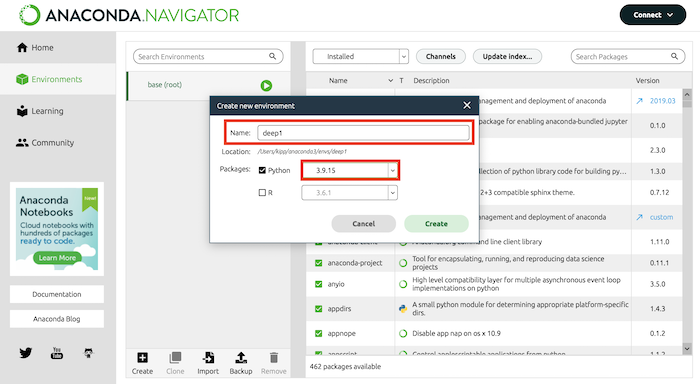Click the appdirs Python type icon
The width and height of the screenshot is (700, 384).
(x=403, y=309)
